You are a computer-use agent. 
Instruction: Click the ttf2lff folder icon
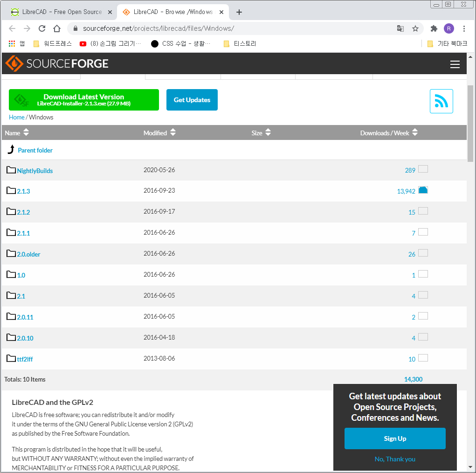[11, 358]
